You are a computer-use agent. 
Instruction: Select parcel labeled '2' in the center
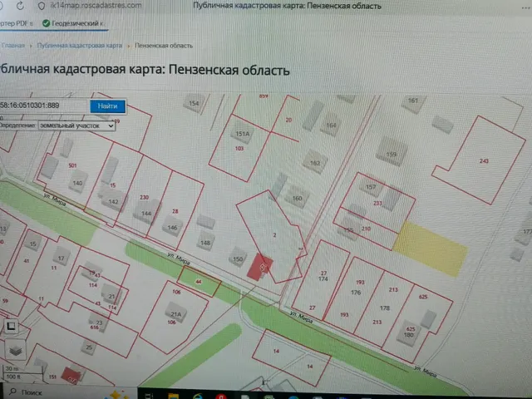[274, 234]
